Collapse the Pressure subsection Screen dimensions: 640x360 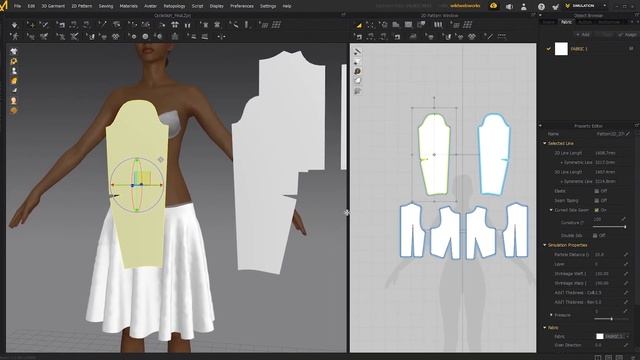pyautogui.click(x=551, y=315)
